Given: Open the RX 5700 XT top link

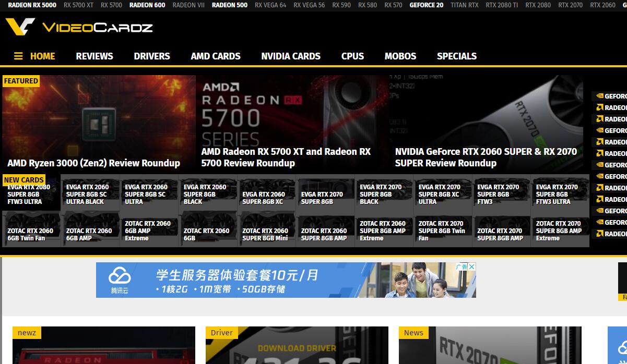Looking at the screenshot, I should coord(78,5).
